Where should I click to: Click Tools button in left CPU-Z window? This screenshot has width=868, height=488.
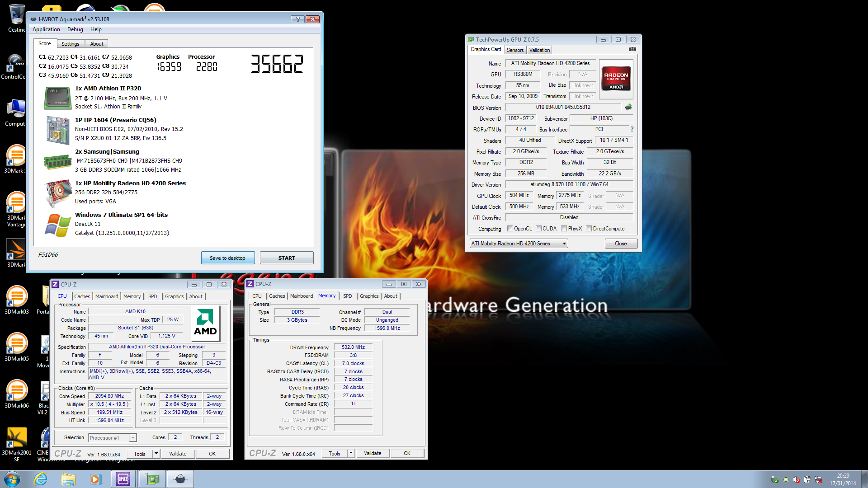pyautogui.click(x=140, y=454)
